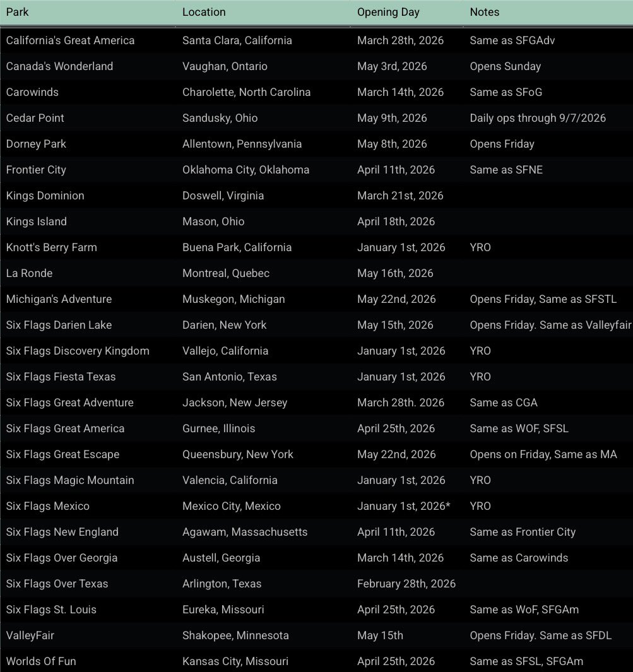Select the Kings Dominion park cell
Viewport: 633px width, 672px height.
click(45, 196)
